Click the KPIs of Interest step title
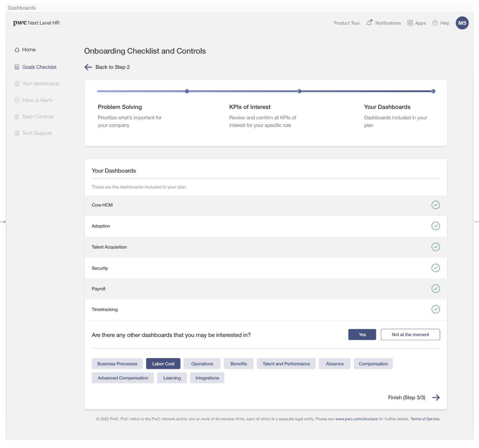The image size is (479, 448). 250,107
